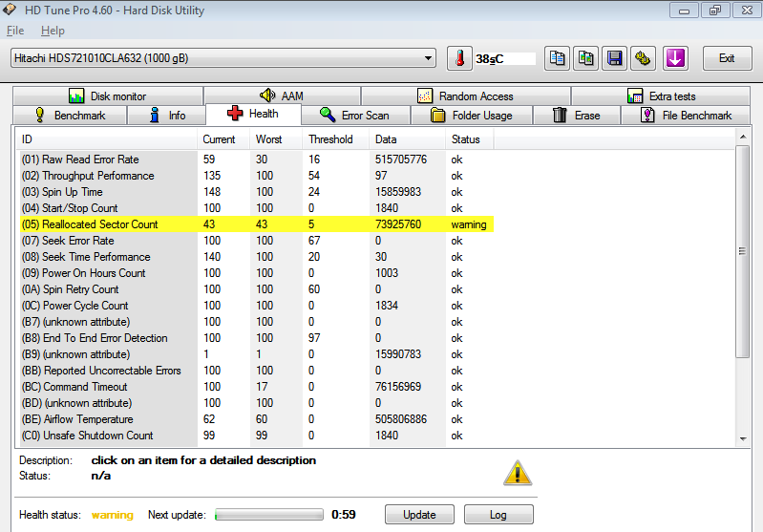Click the orange Health status warning text
Image resolution: width=763 pixels, height=532 pixels.
click(113, 515)
